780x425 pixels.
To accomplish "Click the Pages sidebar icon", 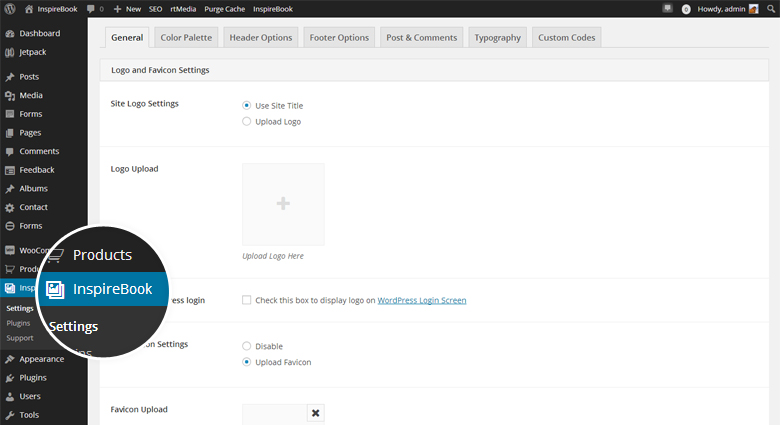I will [10, 133].
